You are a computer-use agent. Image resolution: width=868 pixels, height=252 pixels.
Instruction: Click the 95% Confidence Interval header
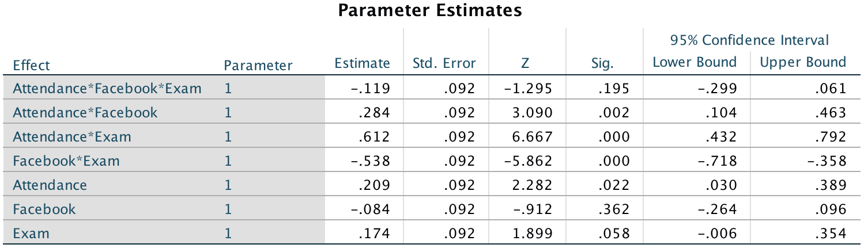coord(749,40)
